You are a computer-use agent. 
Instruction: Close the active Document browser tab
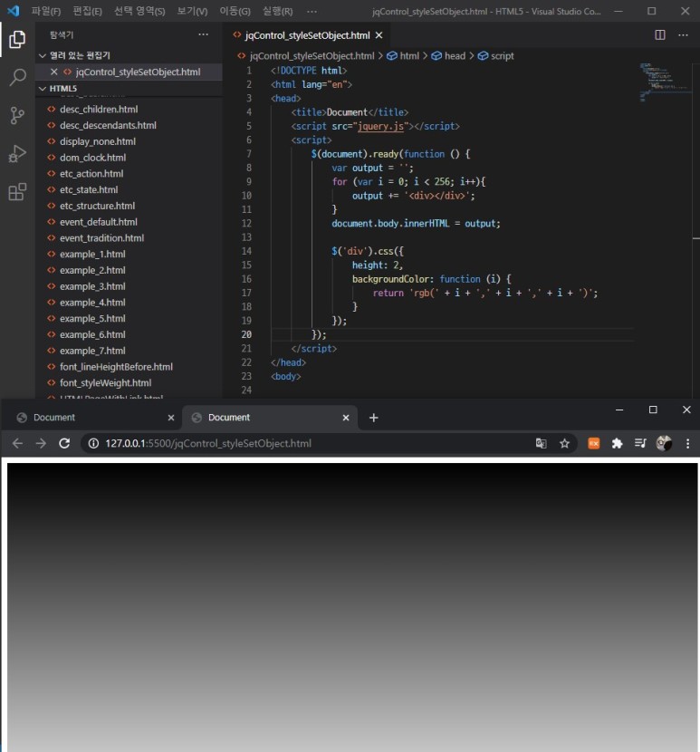click(346, 418)
